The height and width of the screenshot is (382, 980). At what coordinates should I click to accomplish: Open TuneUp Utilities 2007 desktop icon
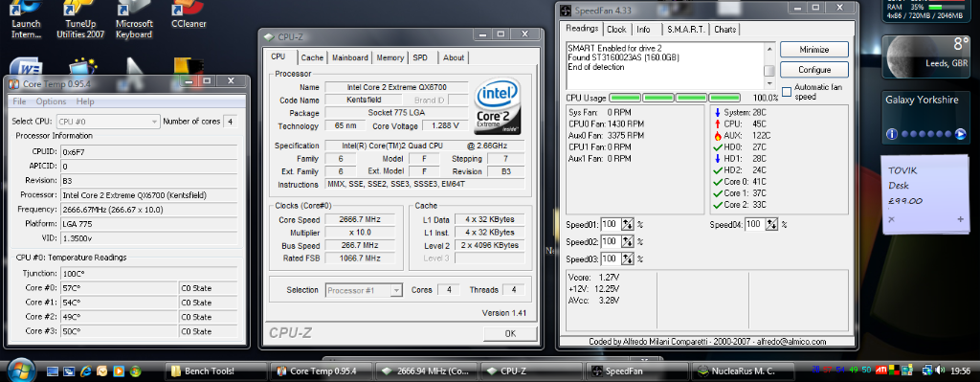[x=80, y=20]
